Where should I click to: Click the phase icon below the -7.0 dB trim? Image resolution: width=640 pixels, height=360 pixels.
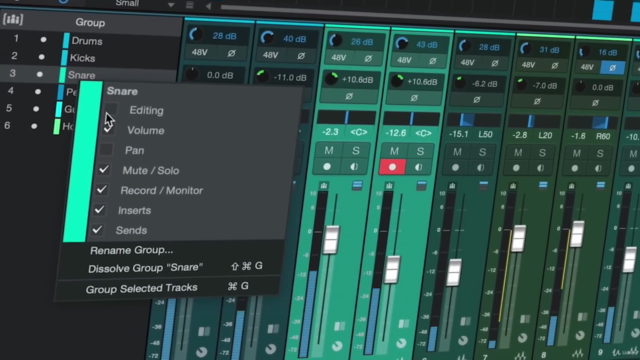537,101
